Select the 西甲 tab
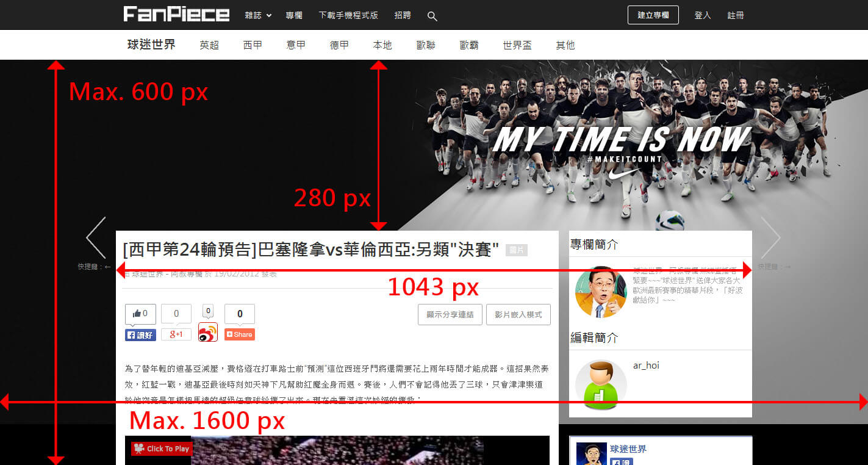Image resolution: width=868 pixels, height=465 pixels. click(253, 45)
